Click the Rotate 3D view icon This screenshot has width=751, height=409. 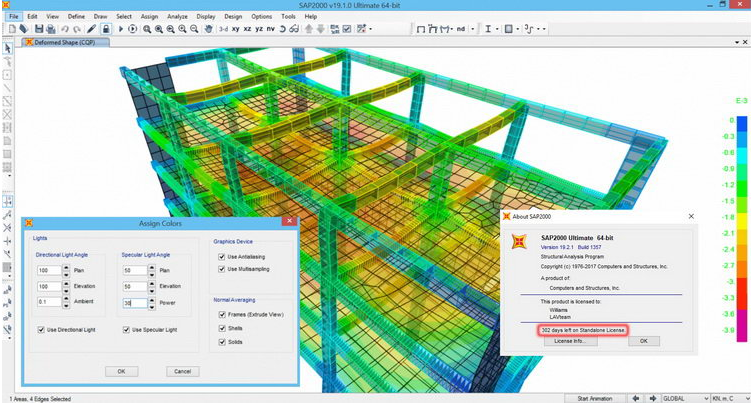[283, 29]
